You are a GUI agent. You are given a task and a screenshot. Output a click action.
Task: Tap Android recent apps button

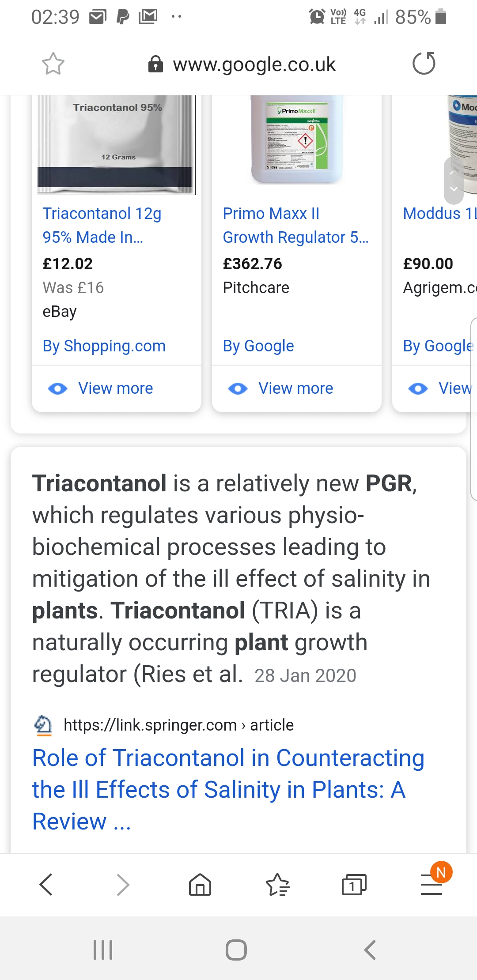[103, 950]
